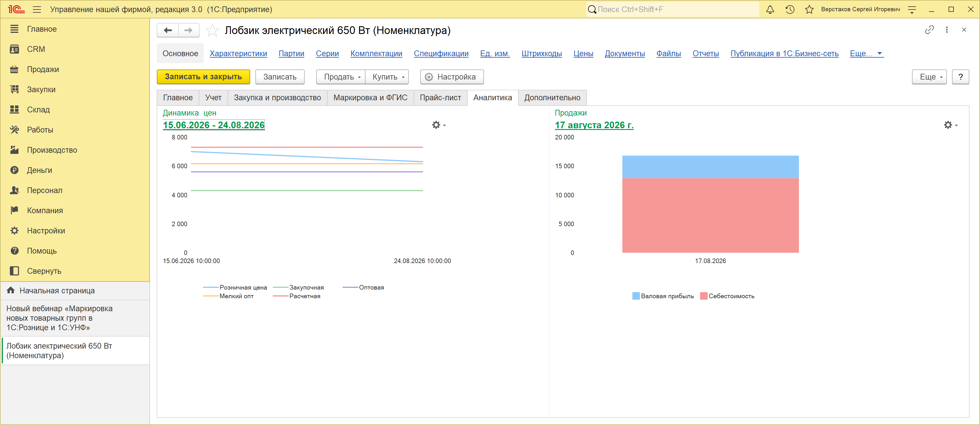Open help with the ? button
Image resolution: width=980 pixels, height=425 pixels.
[961, 77]
